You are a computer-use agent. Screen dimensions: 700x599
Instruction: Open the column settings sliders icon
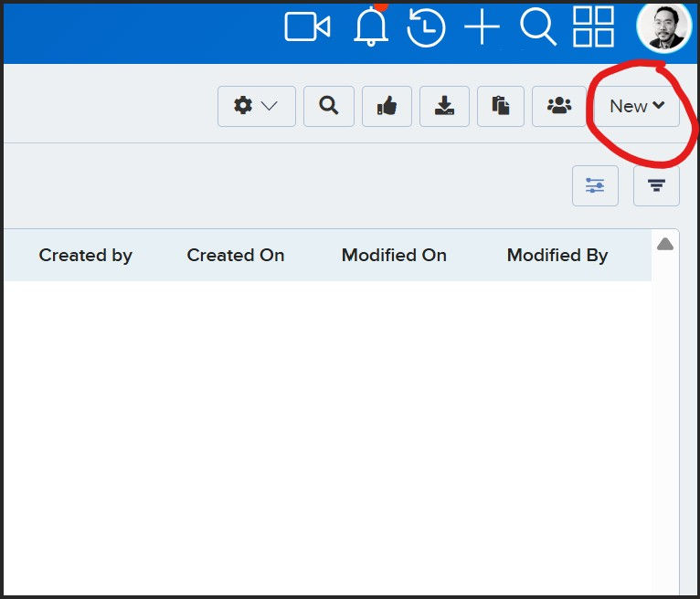(595, 185)
